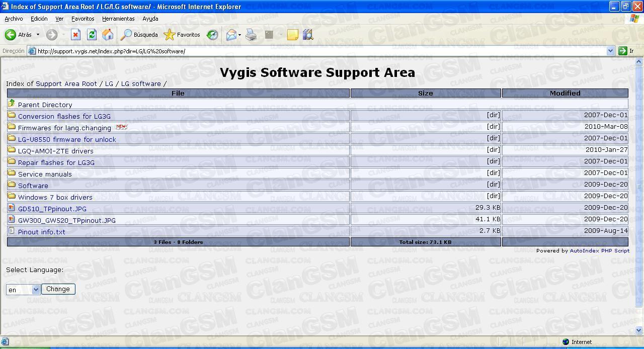Click the green Ir go arrow button

pos(623,51)
